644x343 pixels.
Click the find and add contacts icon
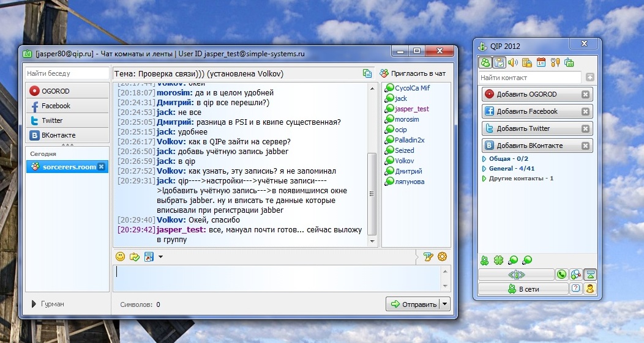coord(576,275)
